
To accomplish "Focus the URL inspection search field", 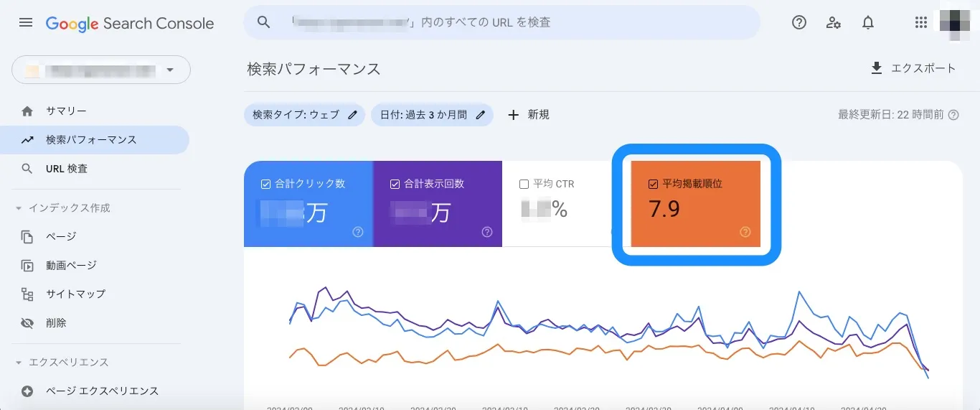I will point(502,22).
